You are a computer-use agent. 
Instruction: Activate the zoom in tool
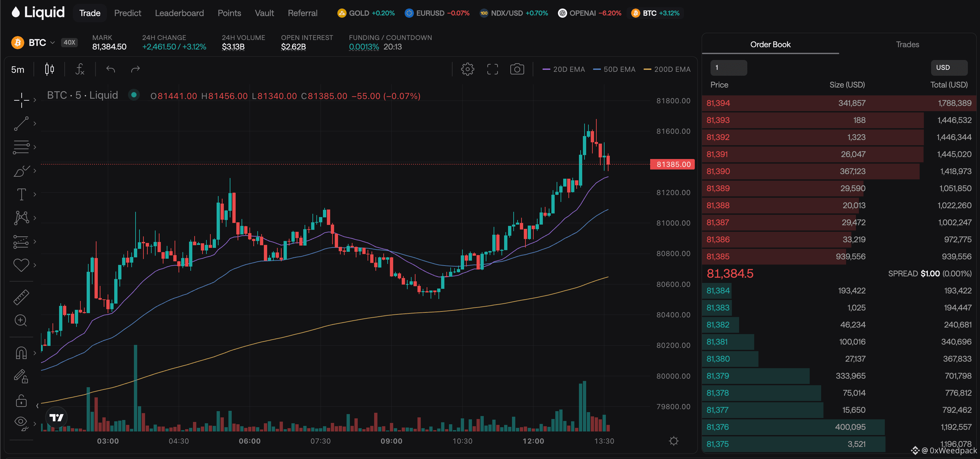tap(21, 320)
